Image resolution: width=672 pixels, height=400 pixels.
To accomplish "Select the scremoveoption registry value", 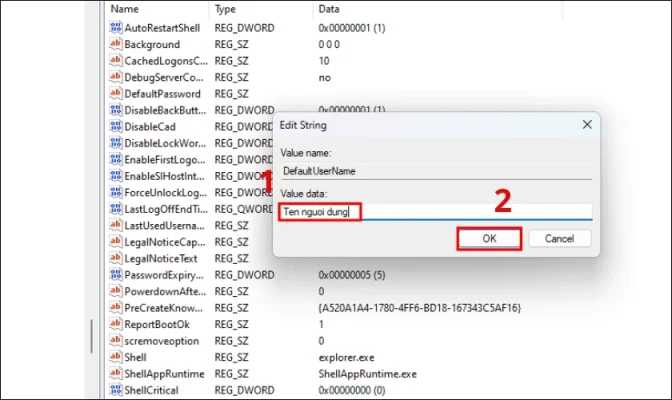I will coord(158,340).
